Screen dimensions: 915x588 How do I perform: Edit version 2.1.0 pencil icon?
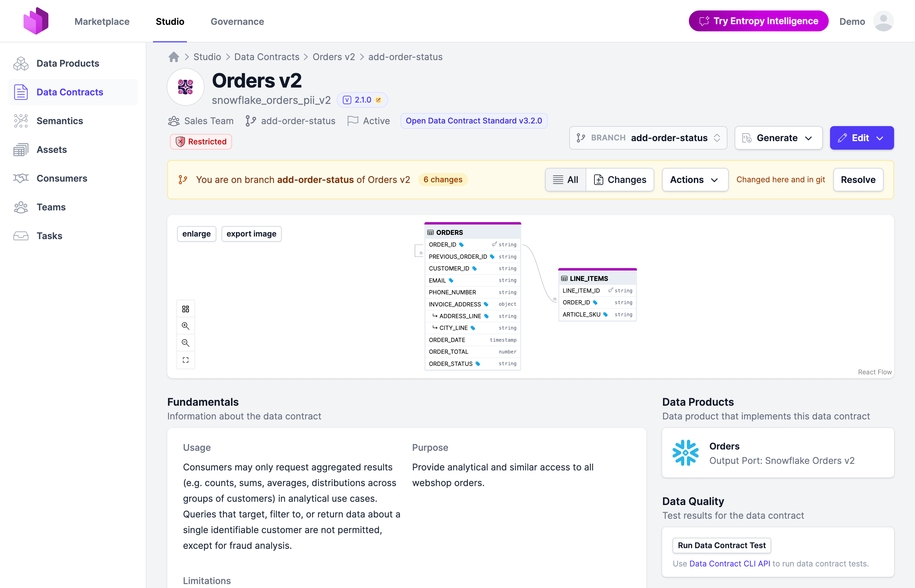(378, 100)
